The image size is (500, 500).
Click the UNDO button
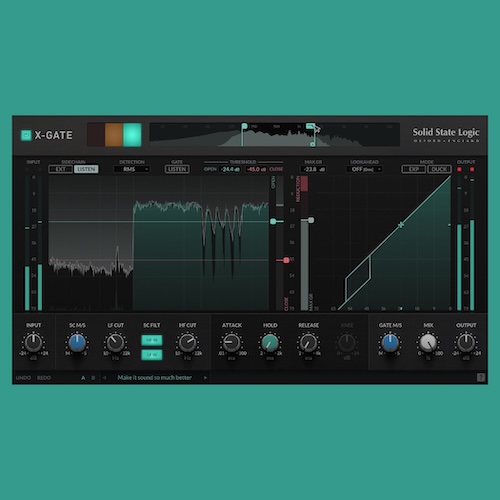click(x=23, y=378)
